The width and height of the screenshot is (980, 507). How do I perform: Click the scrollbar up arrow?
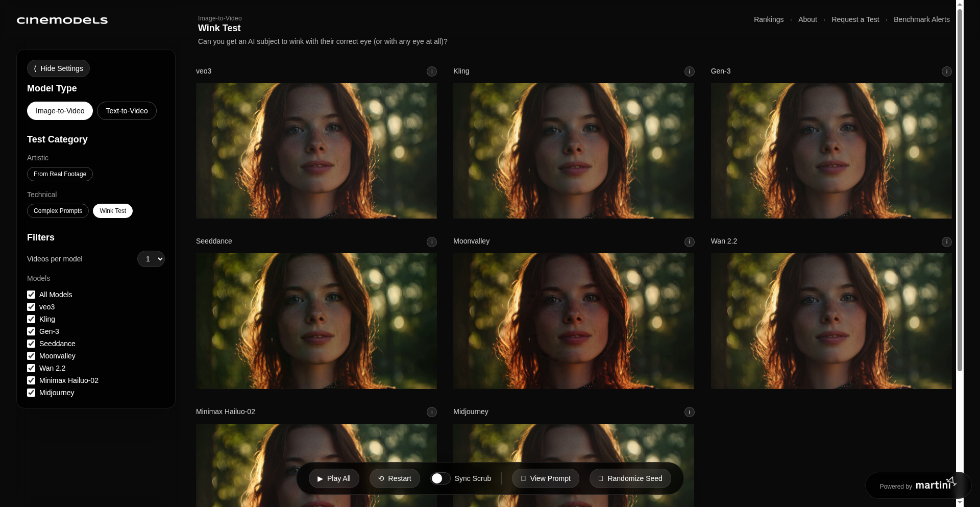point(960,4)
